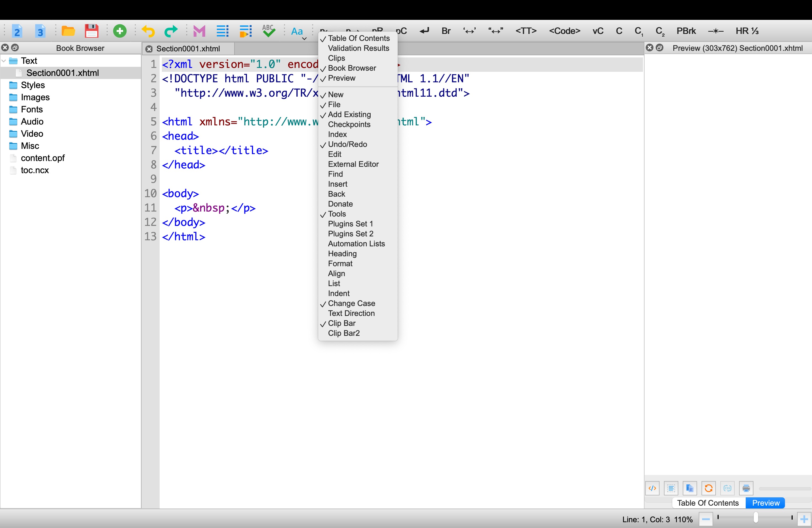812x528 pixels.
Task: Click the open folder icon in toolbar
Action: pyautogui.click(x=68, y=31)
